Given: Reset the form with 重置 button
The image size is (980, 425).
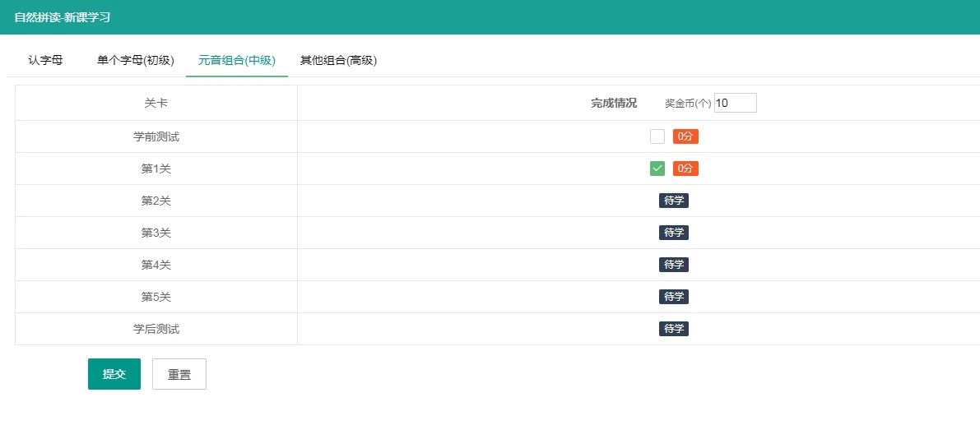Looking at the screenshot, I should click(x=179, y=374).
